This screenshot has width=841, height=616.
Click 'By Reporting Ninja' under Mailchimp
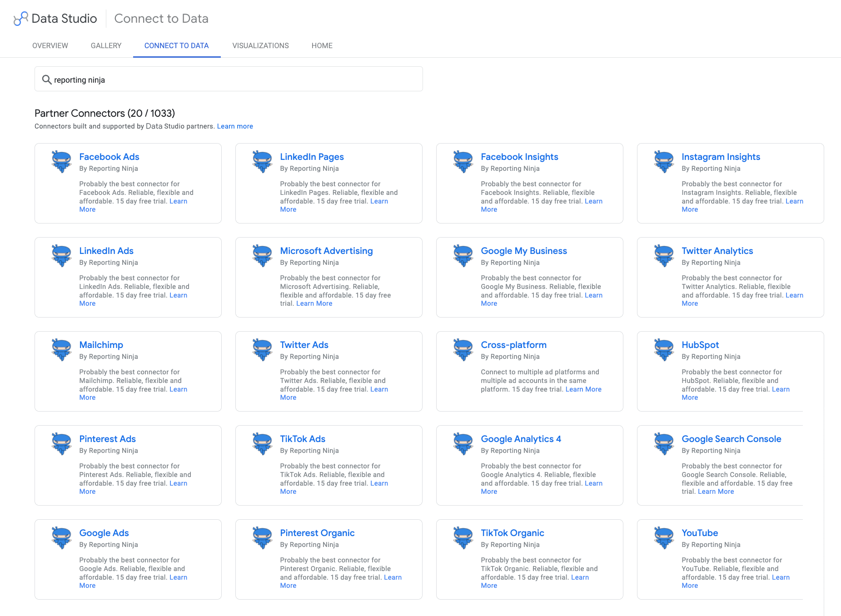tap(109, 357)
